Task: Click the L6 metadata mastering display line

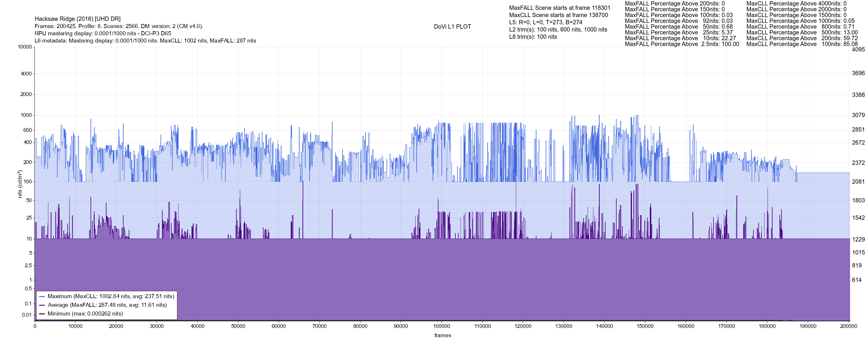Action: [145, 41]
